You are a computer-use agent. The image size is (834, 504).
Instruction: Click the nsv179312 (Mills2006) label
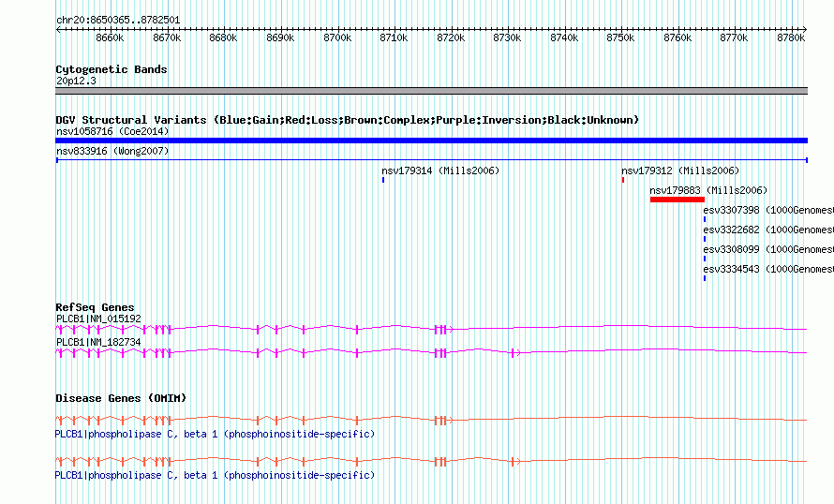680,170
